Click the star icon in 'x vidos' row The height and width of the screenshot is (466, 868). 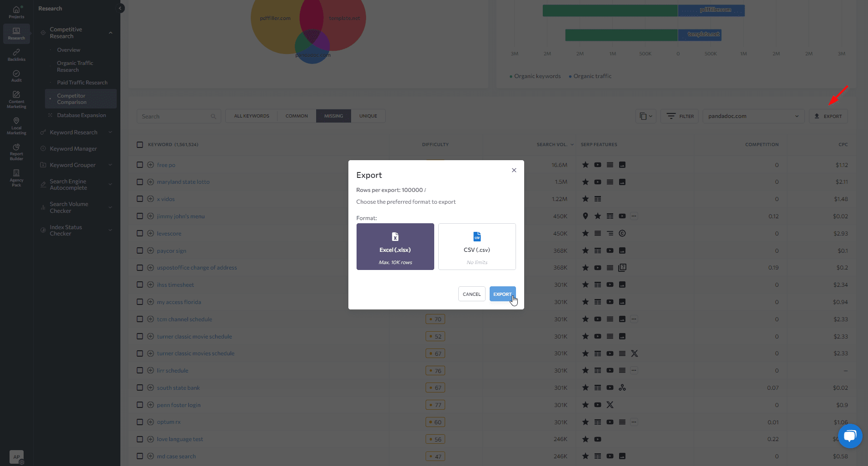pos(585,199)
